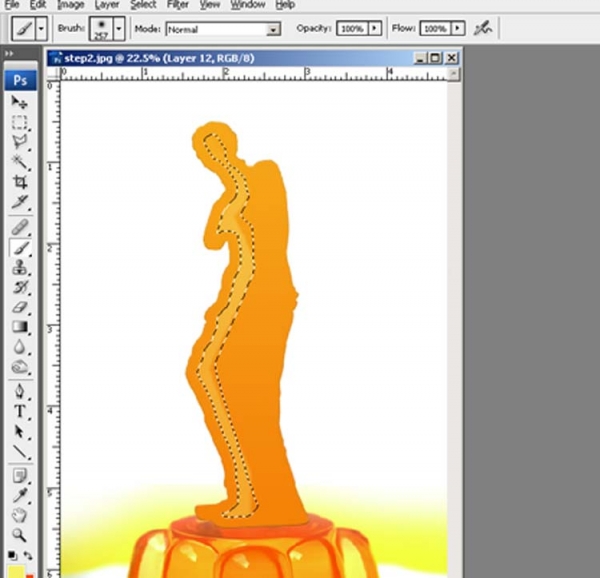This screenshot has width=600, height=578.
Task: Open the Filter menu
Action: [178, 5]
